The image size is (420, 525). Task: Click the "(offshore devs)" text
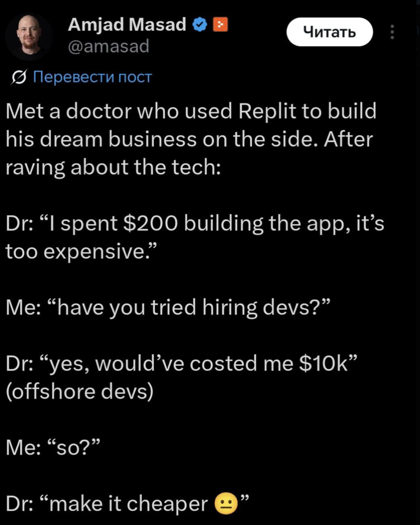click(79, 391)
